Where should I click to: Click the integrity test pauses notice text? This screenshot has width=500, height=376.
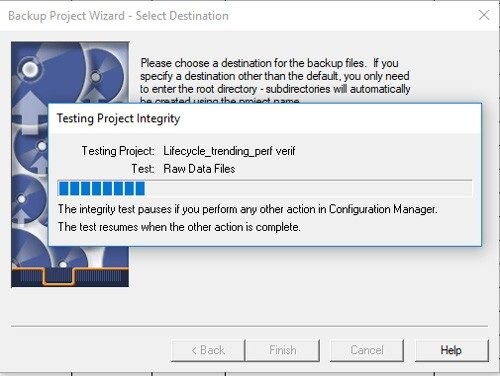(247, 209)
